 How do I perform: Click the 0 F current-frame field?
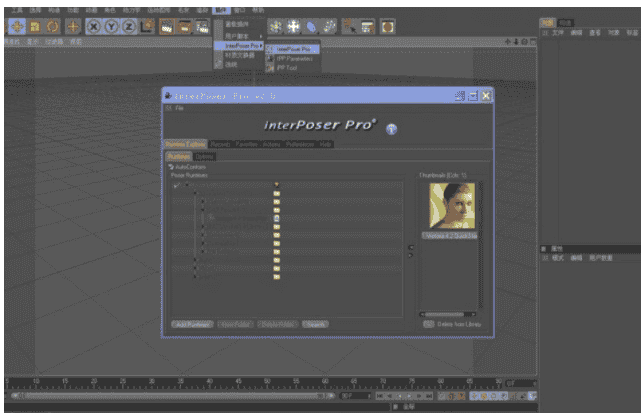coord(522,383)
